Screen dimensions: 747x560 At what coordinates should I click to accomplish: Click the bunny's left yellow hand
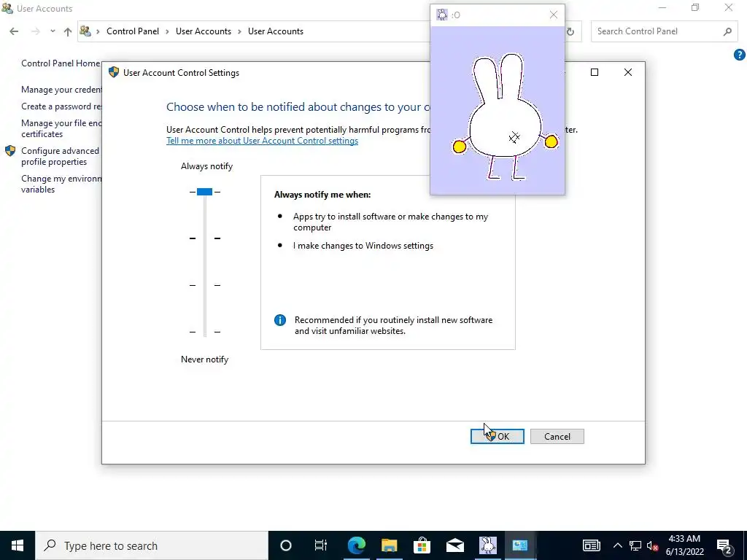pyautogui.click(x=460, y=147)
